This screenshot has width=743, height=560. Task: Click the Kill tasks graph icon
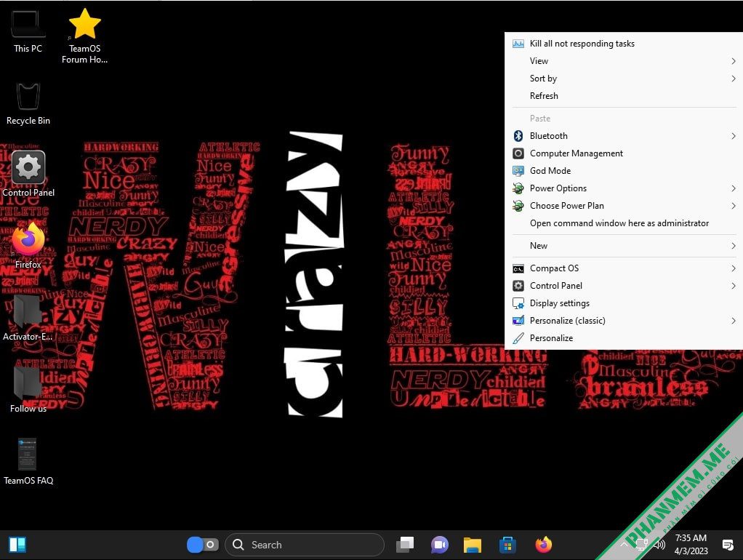click(x=518, y=44)
